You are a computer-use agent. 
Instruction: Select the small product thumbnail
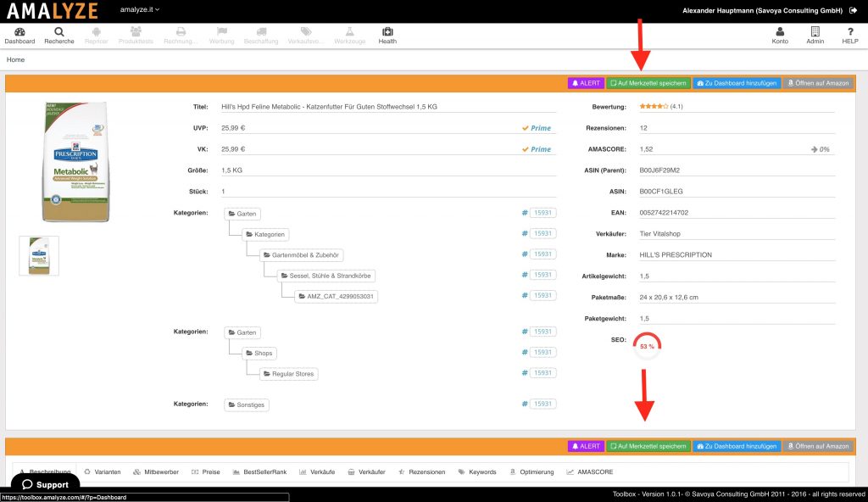[39, 256]
